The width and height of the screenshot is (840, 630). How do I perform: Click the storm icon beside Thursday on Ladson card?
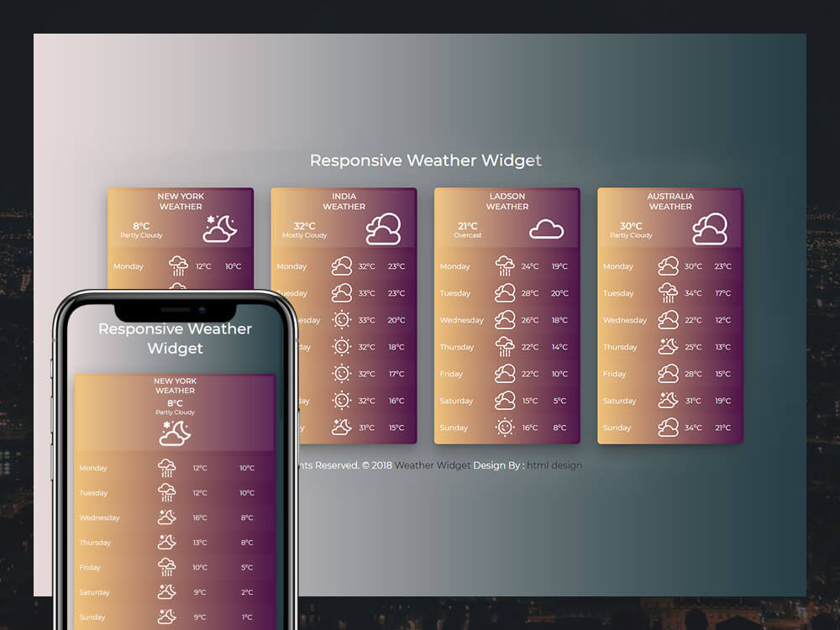click(x=505, y=346)
